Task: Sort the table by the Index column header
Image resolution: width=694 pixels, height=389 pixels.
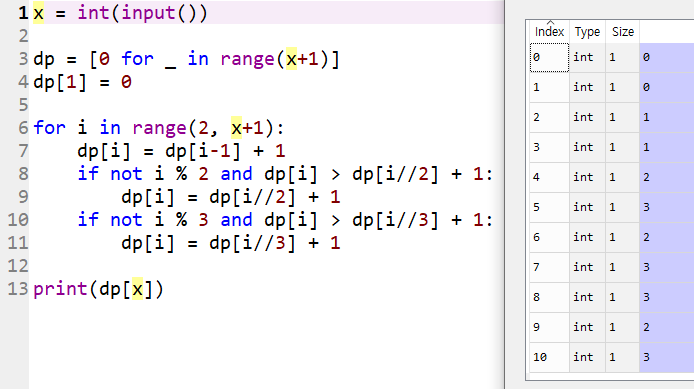Action: (549, 32)
